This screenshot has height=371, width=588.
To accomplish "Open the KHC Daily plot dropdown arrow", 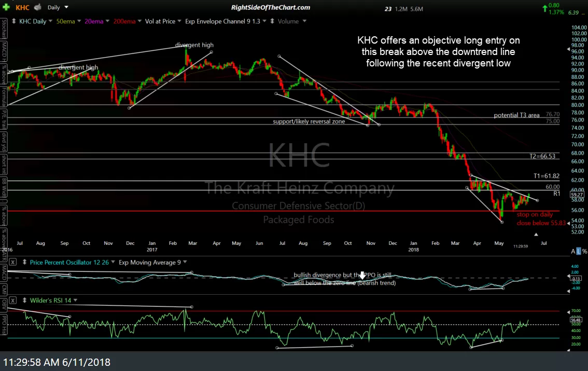I will tap(51, 21).
